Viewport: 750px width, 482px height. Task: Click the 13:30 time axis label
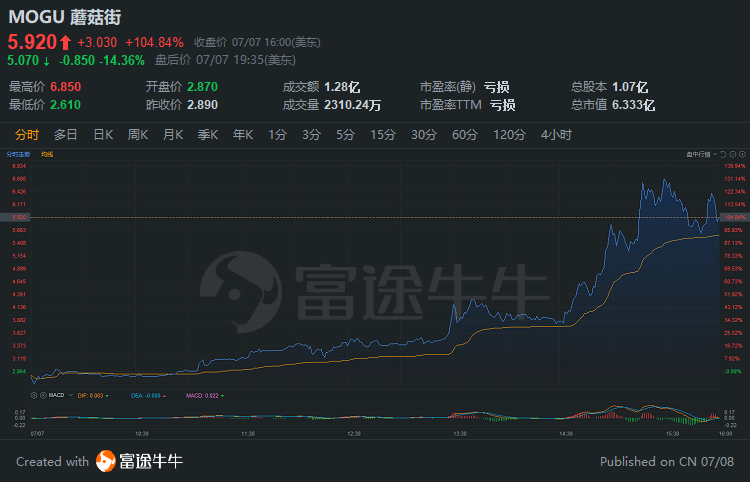460,434
